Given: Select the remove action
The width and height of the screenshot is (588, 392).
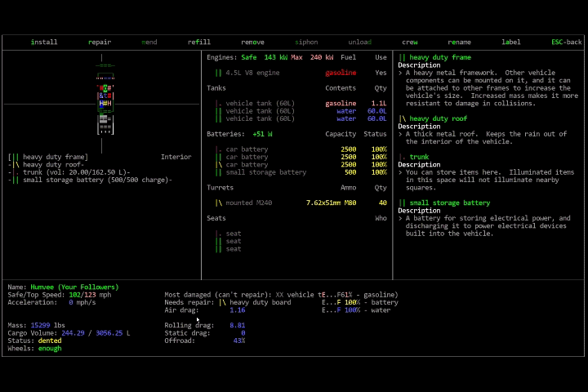Looking at the screenshot, I should (252, 42).
